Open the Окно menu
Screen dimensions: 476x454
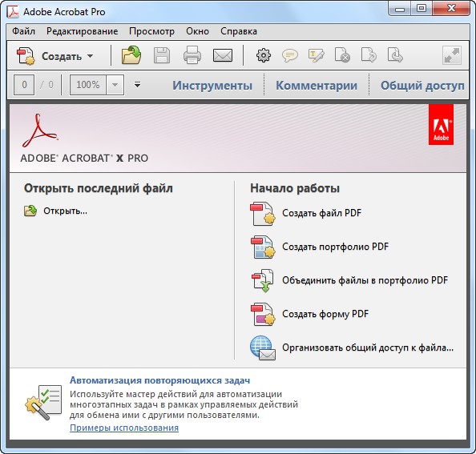(x=198, y=31)
